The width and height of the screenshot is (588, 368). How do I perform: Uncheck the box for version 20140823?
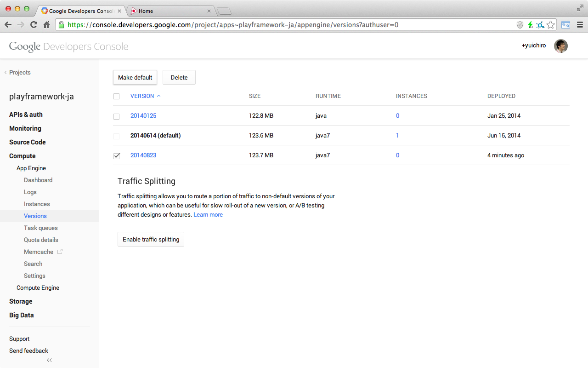117,156
